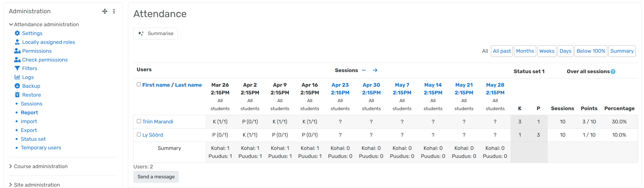Click the Send a message button
Image resolution: width=644 pixels, height=188 pixels.
coord(156,177)
